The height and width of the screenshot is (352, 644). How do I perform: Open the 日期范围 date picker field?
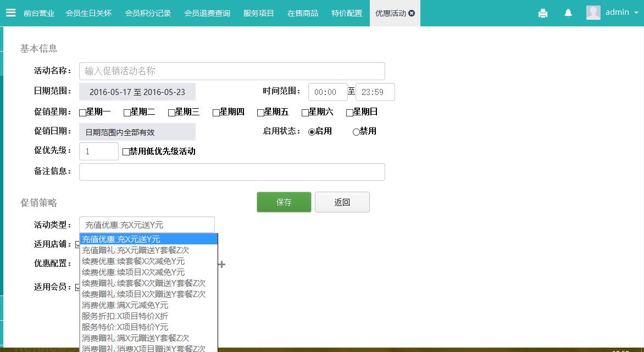click(137, 92)
